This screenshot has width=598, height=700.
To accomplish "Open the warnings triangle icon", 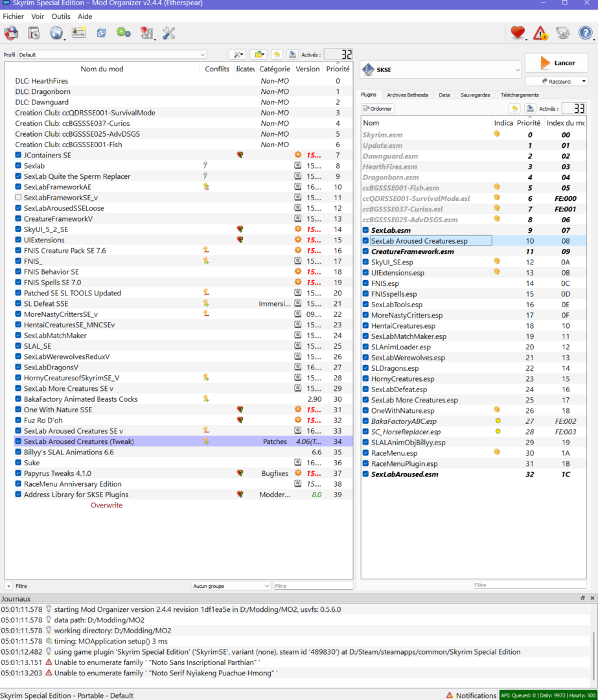I will 540,32.
